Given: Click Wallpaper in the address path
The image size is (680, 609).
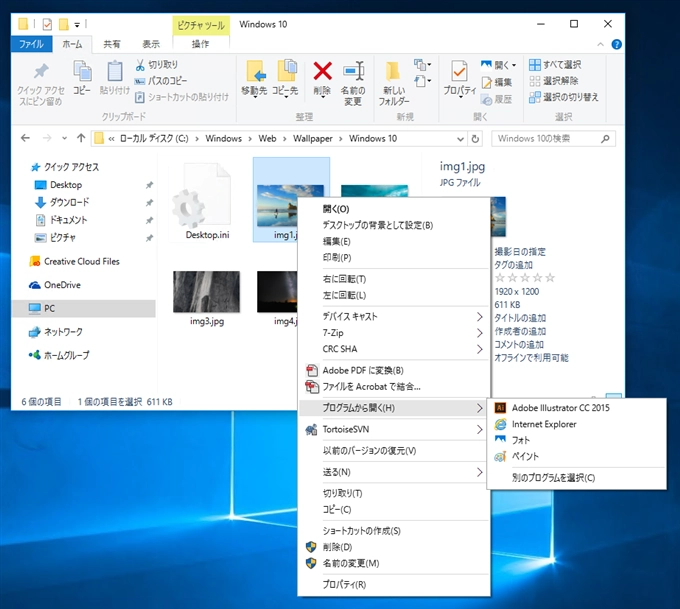Looking at the screenshot, I should point(313,138).
